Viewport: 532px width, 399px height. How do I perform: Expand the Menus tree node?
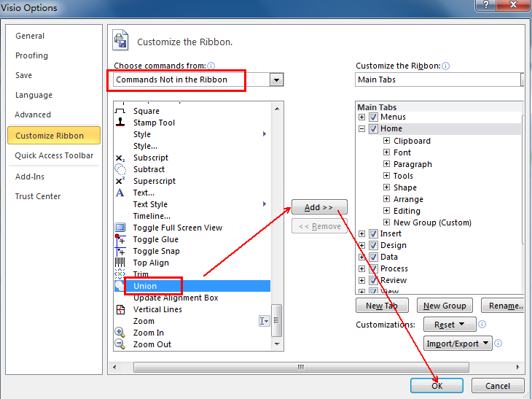coord(361,117)
